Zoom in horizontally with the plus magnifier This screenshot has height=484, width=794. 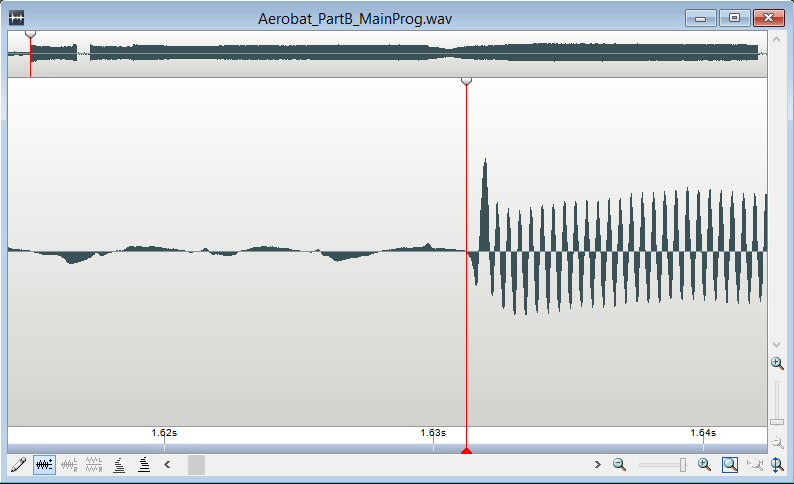pyautogui.click(x=704, y=464)
